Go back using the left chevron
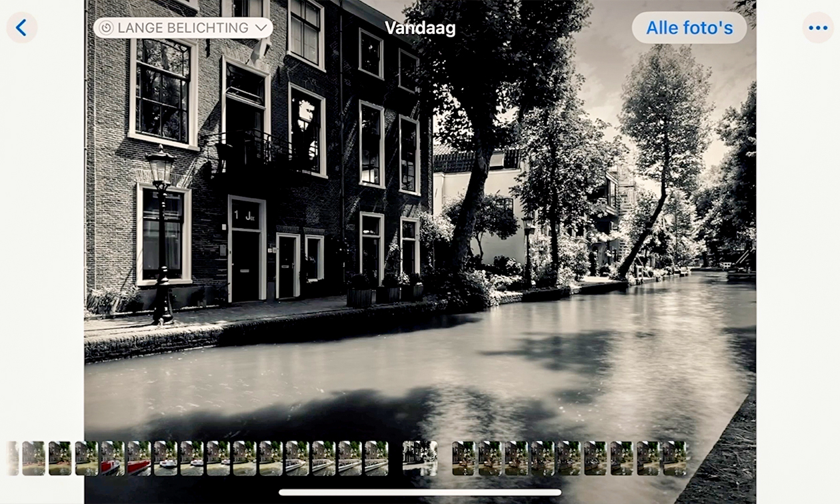Screen dimensions: 840x504 point(21,27)
